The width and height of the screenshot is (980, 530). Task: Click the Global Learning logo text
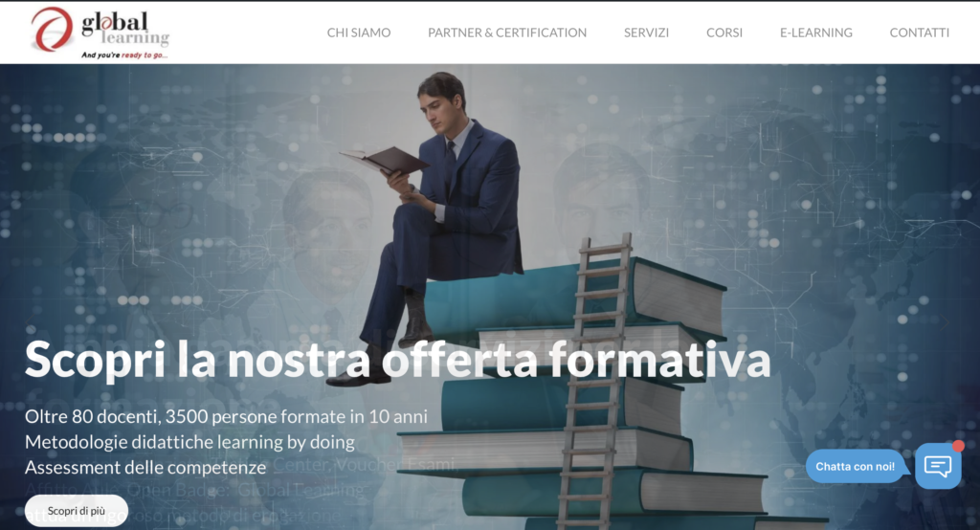[x=125, y=29]
